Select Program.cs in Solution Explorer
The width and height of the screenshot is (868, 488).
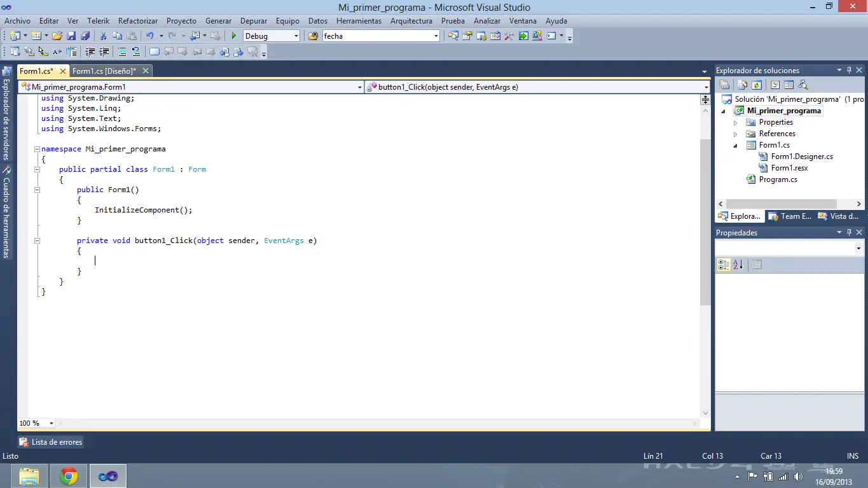[778, 179]
